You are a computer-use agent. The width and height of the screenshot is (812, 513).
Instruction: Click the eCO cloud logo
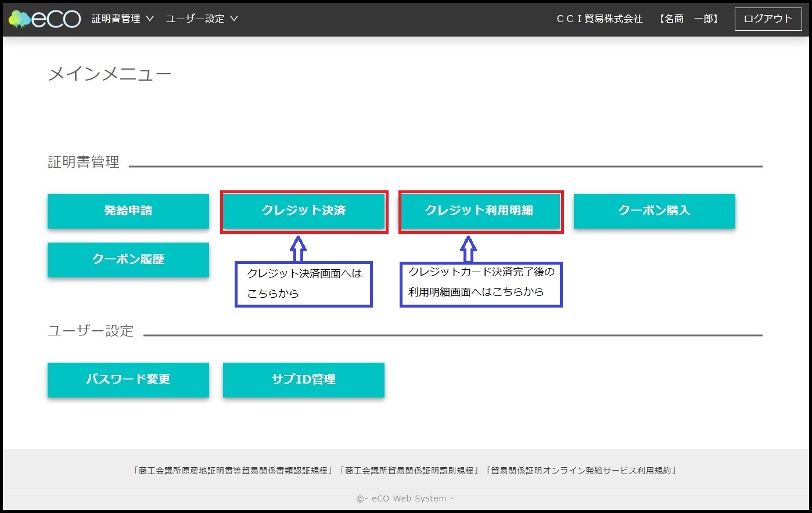tap(44, 19)
